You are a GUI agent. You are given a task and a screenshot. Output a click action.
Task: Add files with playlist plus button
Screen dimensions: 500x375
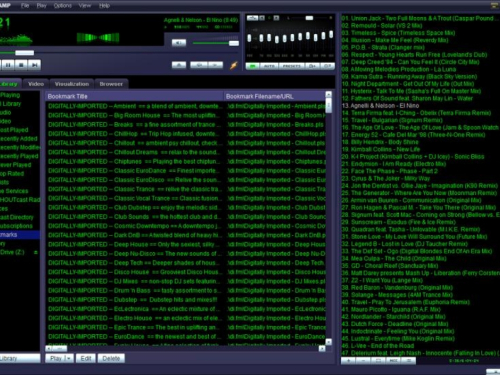(348, 361)
